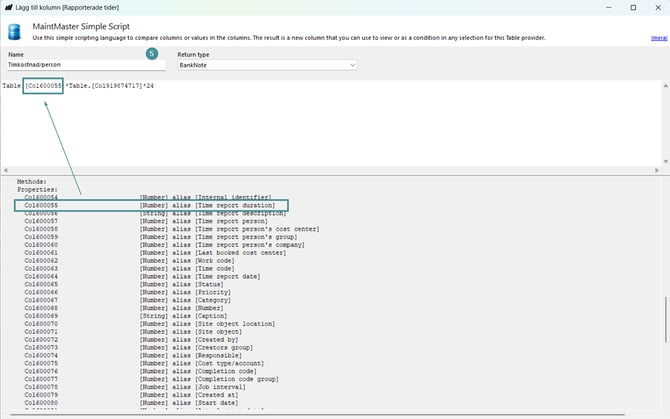Screen dimensions: 670x419
Task: Select the Col600080 Start date line
Action: tap(150, 404)
